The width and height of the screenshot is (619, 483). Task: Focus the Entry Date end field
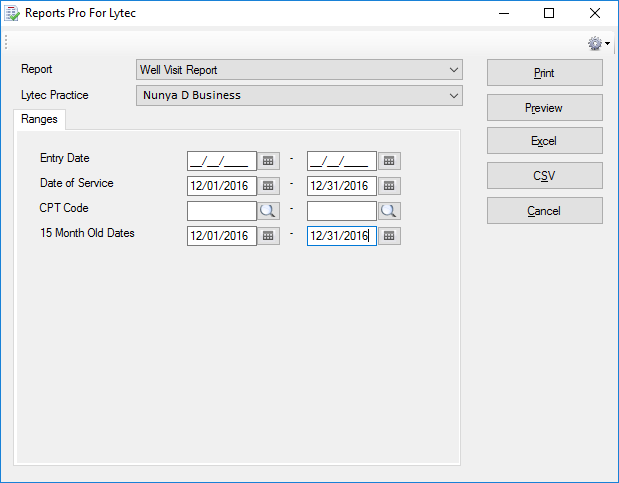click(342, 161)
